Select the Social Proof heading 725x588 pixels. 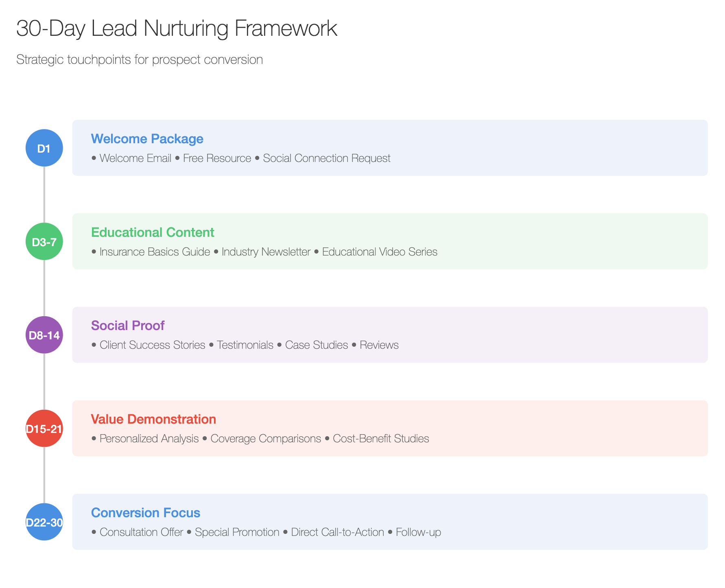point(128,326)
